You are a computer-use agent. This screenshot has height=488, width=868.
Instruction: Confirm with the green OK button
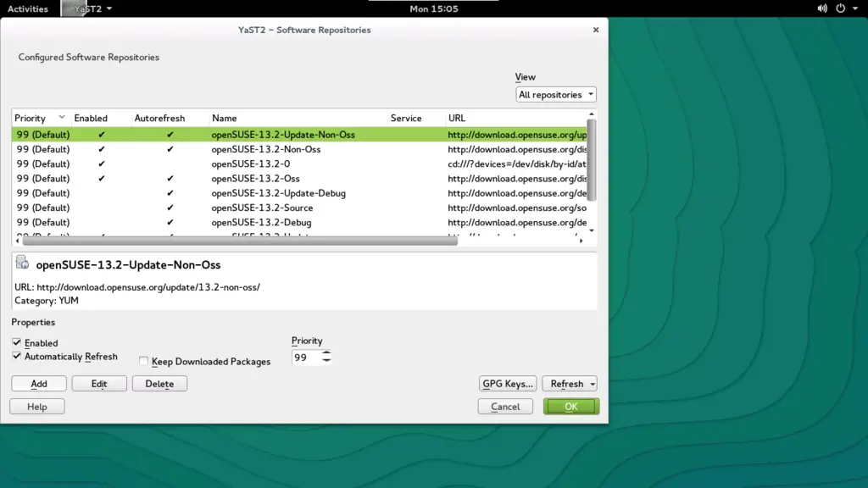pos(571,406)
